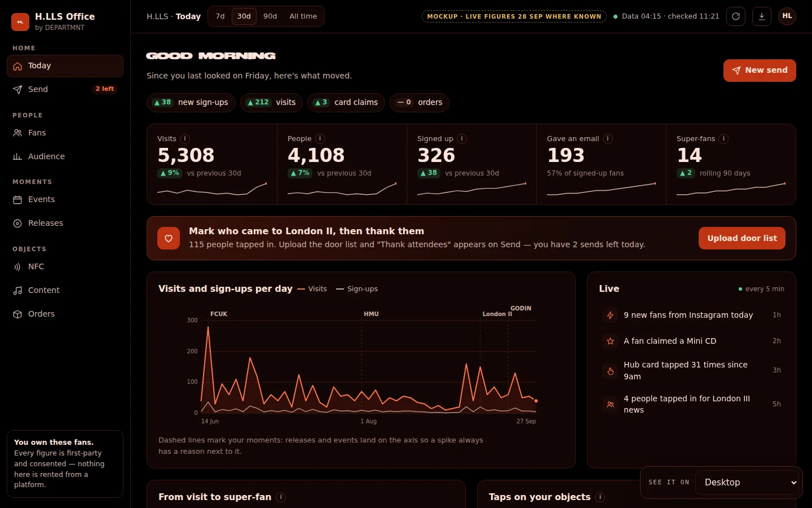Switch range to All time
812x508 pixels.
tap(303, 16)
